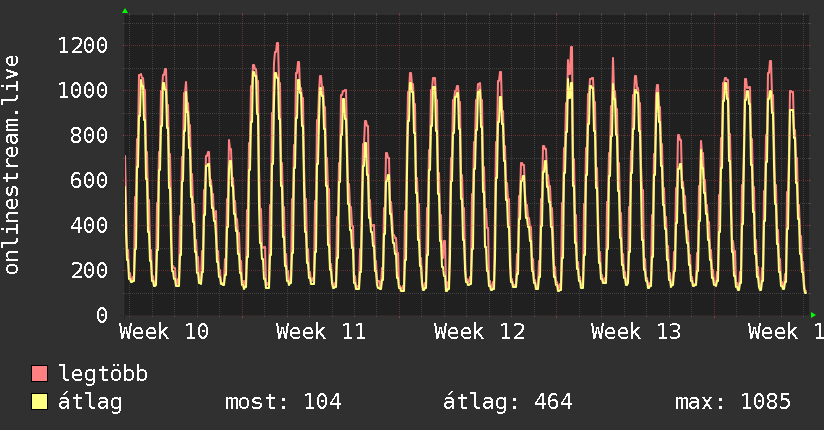Select the átlag legend label beside yellow swatch
The image size is (824, 430).
coord(90,402)
